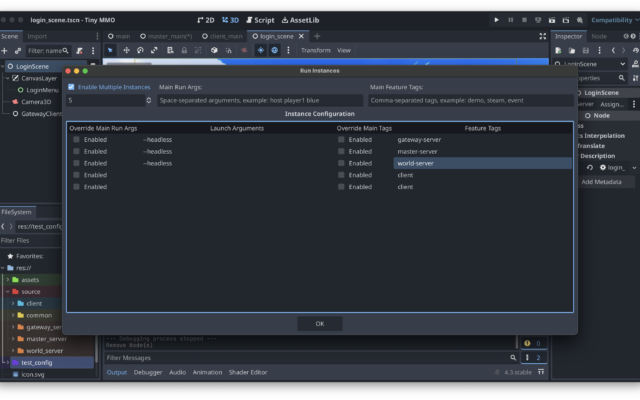Collapse the LoginScene root node
Screen dimensions: 640x400
pos(3,67)
